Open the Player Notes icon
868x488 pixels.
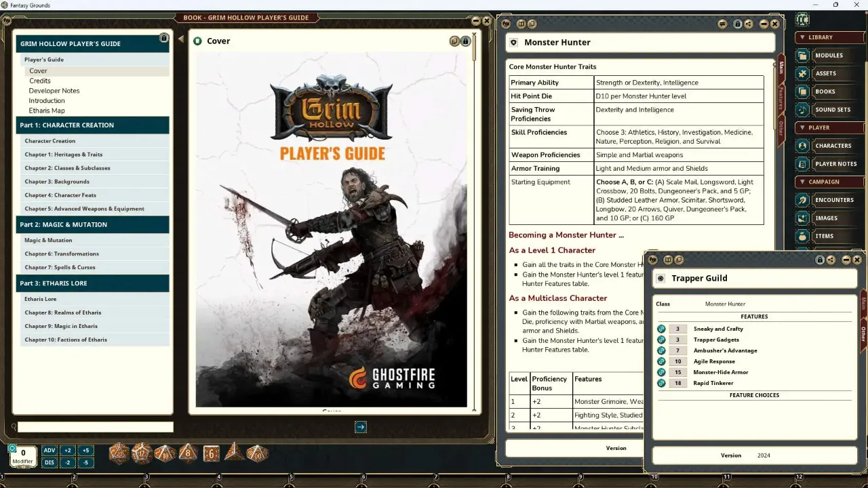point(803,163)
